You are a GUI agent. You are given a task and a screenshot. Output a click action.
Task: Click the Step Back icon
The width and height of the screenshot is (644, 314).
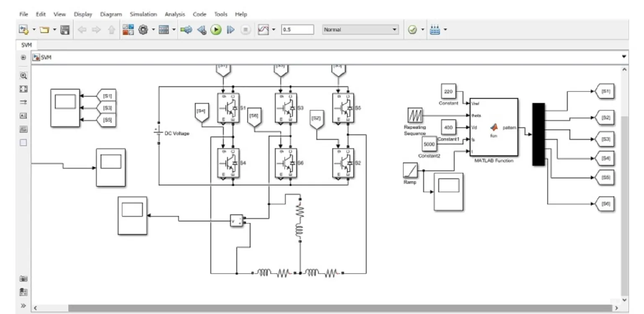[202, 30]
